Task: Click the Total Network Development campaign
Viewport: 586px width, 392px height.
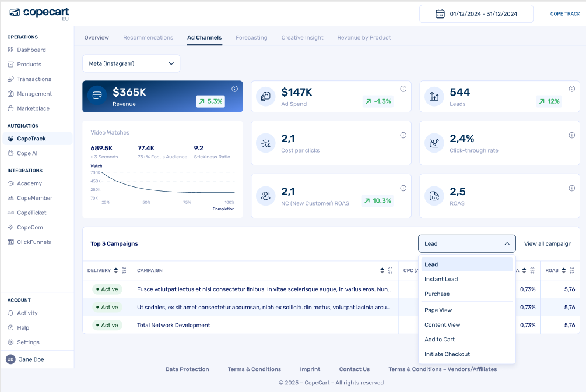Action: point(173,325)
